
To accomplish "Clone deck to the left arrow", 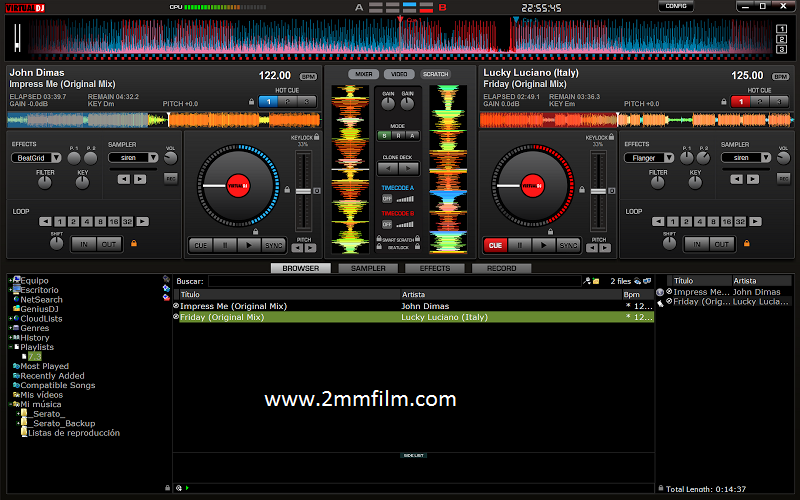I will [x=388, y=168].
